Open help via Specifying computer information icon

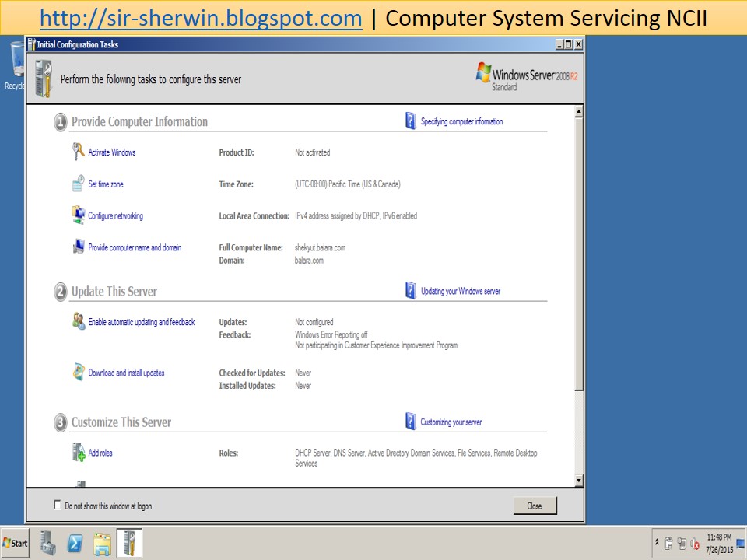(x=409, y=121)
